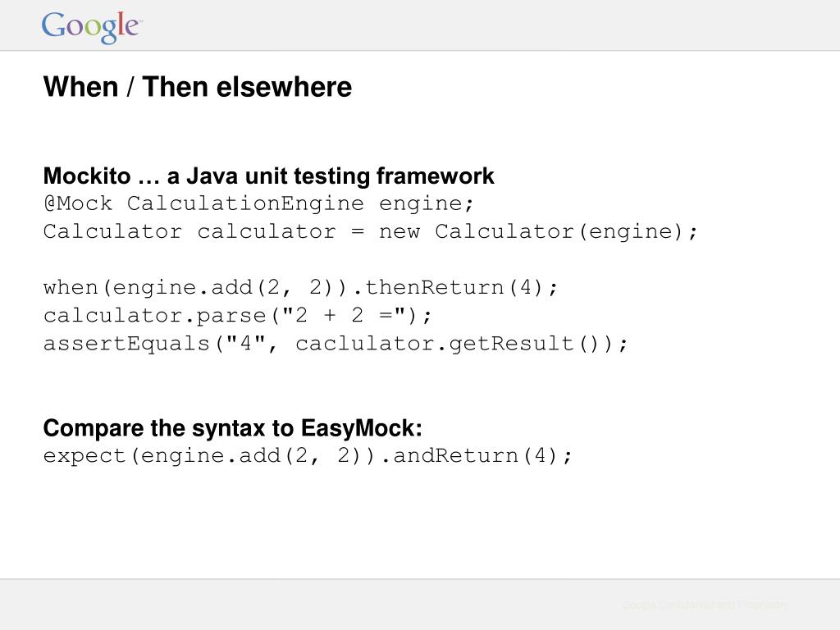Click 'andReturn' in the expect statement
This screenshot has width=840, height=630.
455,456
